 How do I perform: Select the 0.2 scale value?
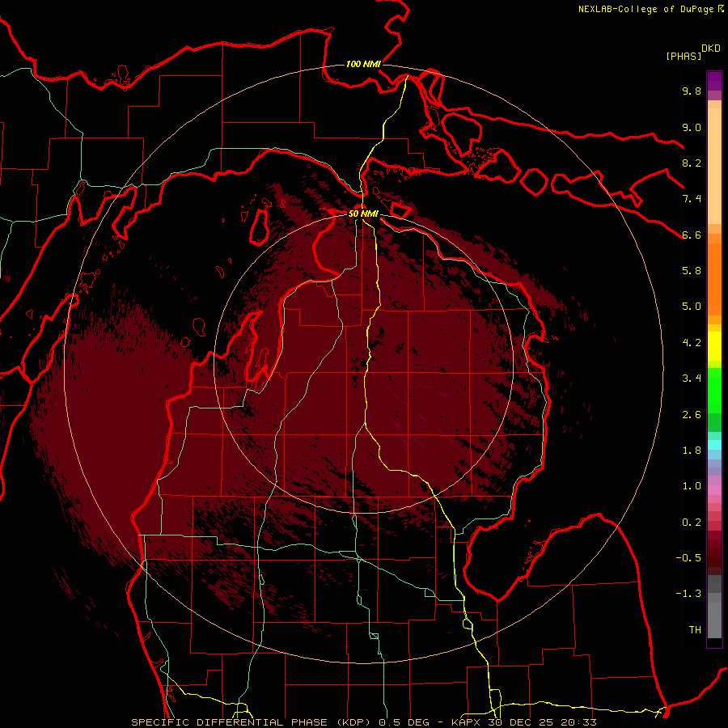click(x=692, y=523)
